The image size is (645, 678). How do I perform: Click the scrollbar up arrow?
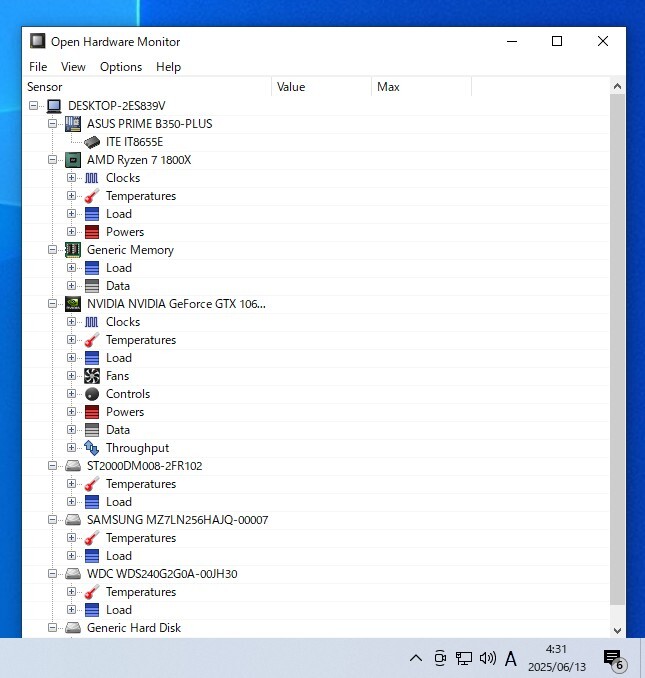tap(617, 86)
